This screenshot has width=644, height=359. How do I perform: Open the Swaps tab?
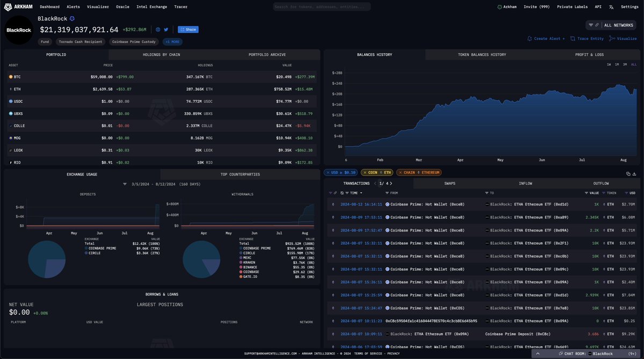point(450,184)
